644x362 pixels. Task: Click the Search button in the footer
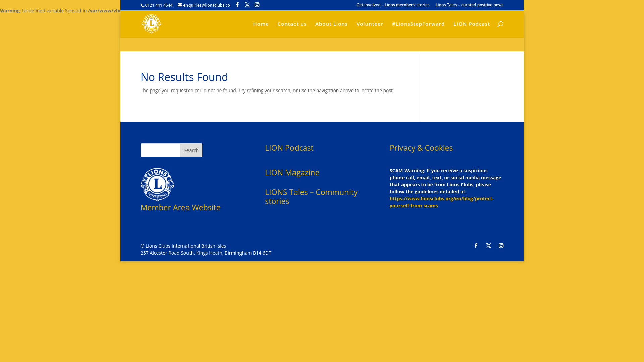191,150
